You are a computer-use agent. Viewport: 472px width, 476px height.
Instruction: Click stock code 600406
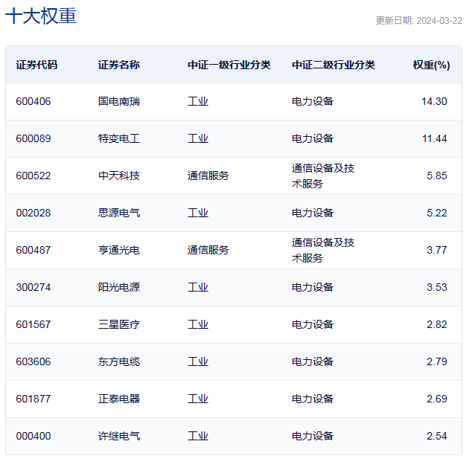tap(34, 101)
